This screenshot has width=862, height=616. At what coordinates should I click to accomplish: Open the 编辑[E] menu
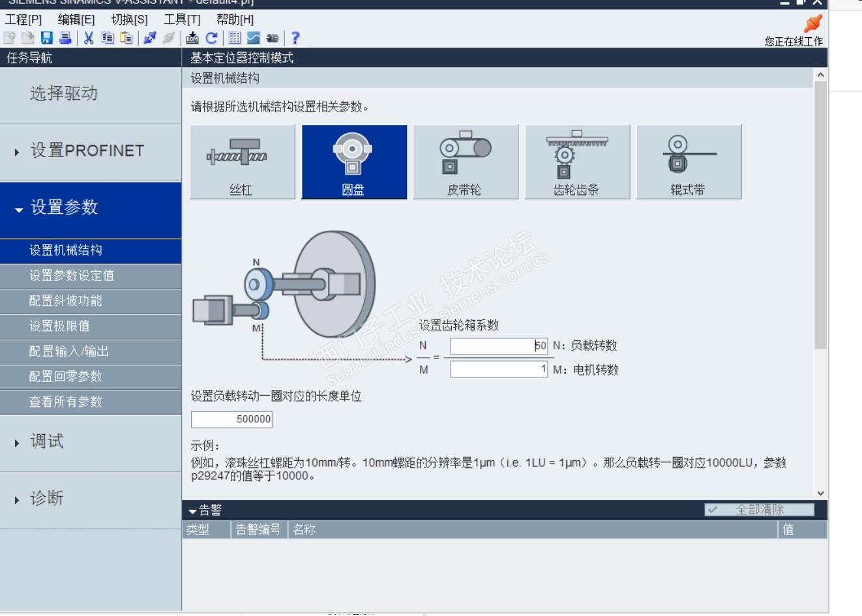pos(76,20)
